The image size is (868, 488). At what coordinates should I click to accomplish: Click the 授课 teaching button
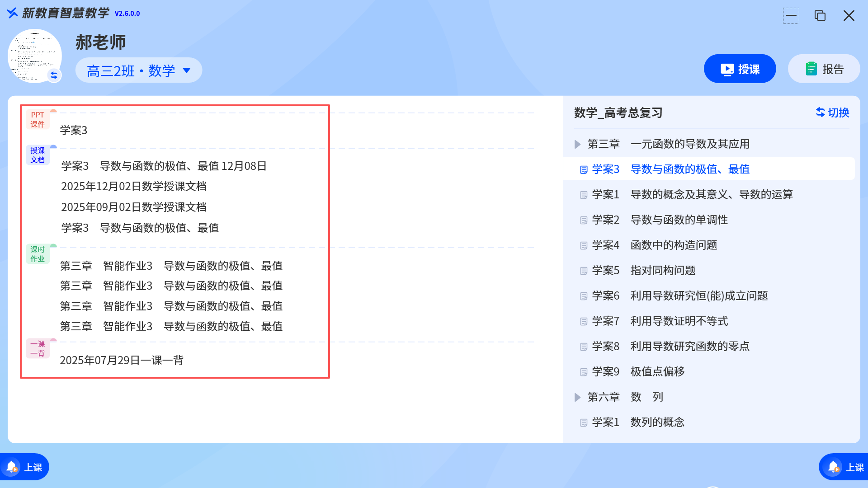(x=740, y=69)
